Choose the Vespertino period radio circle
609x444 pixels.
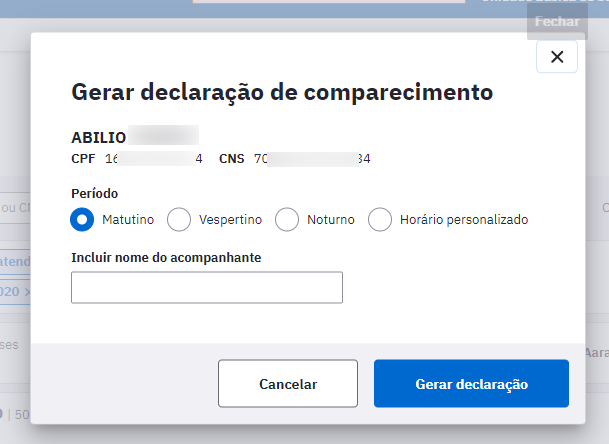(179, 219)
